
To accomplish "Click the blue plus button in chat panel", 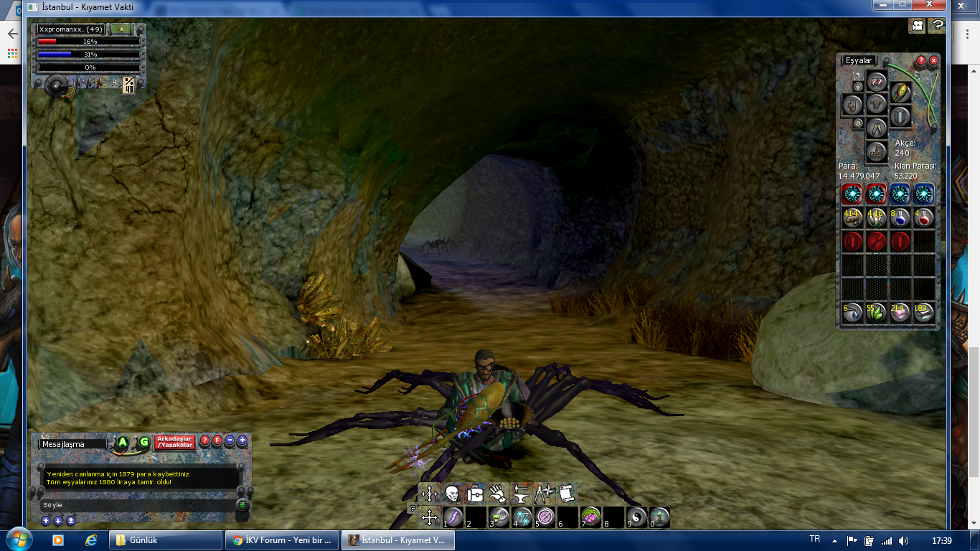I will coord(242,441).
